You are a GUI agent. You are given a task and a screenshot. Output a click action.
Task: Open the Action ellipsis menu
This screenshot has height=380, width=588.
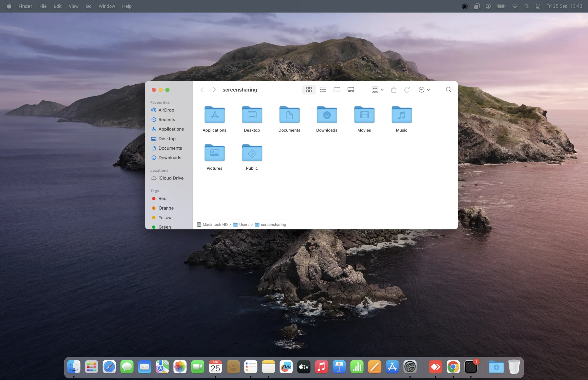[x=424, y=90]
